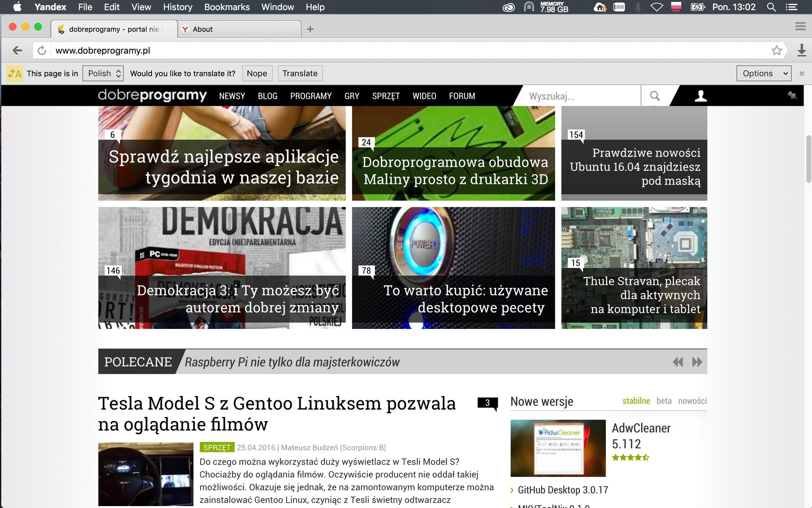Open the Edit menu

[x=112, y=7]
